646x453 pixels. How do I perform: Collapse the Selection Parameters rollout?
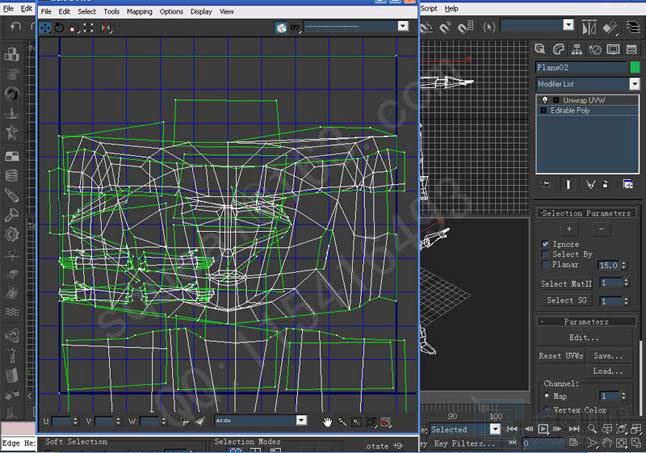pyautogui.click(x=586, y=213)
